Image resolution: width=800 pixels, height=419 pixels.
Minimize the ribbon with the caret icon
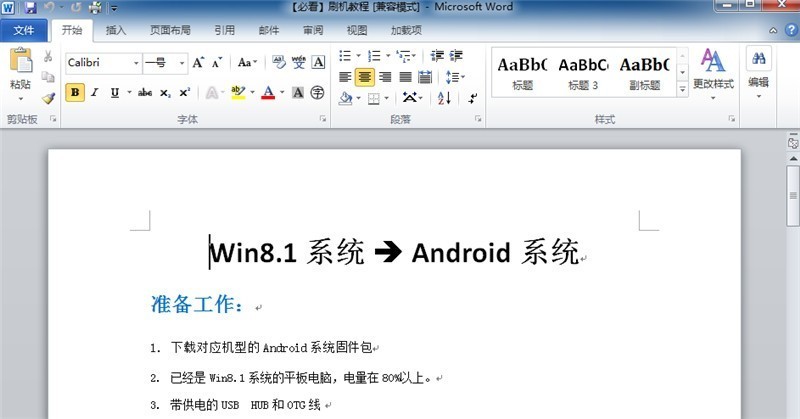tap(773, 31)
